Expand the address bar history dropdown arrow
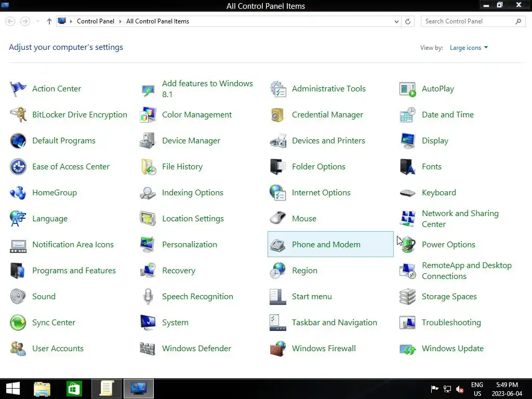 pyautogui.click(x=396, y=21)
